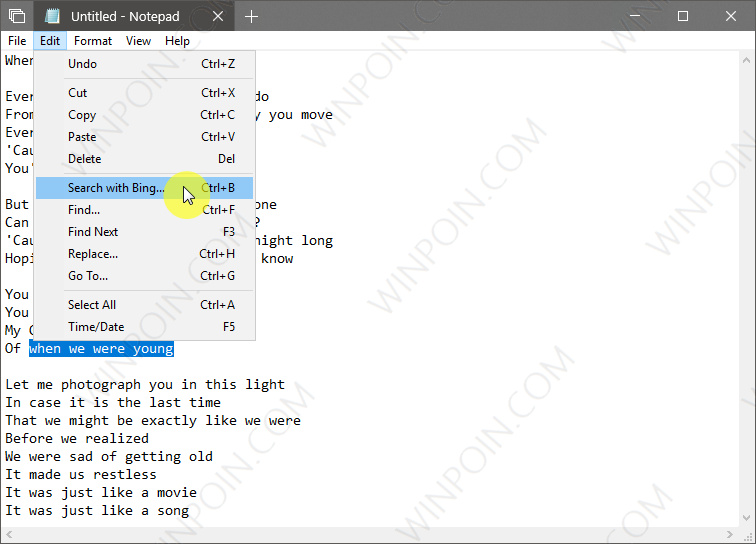Viewport: 756px width, 544px height.
Task: Click line 'Let me photograph you in this light'
Action: [x=145, y=385]
